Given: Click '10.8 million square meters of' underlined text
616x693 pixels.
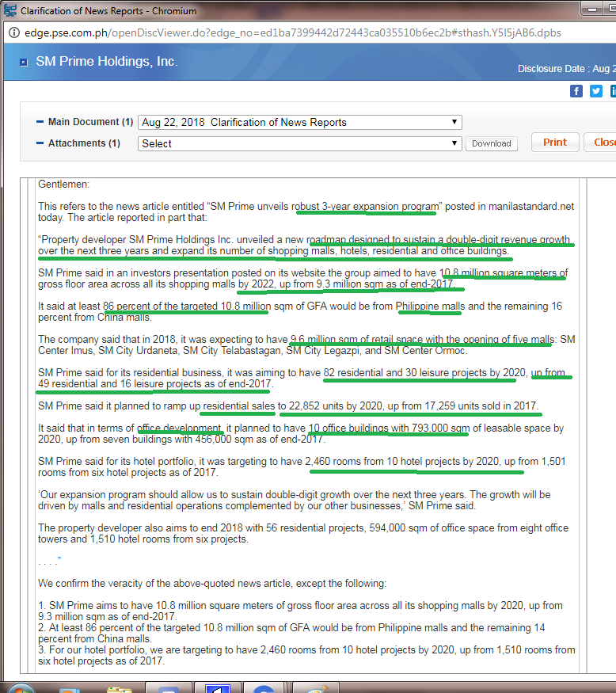Looking at the screenshot, I should tap(504, 272).
